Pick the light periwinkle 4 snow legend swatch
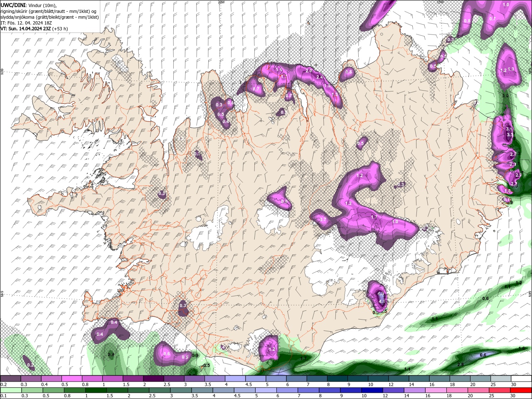 235,379
